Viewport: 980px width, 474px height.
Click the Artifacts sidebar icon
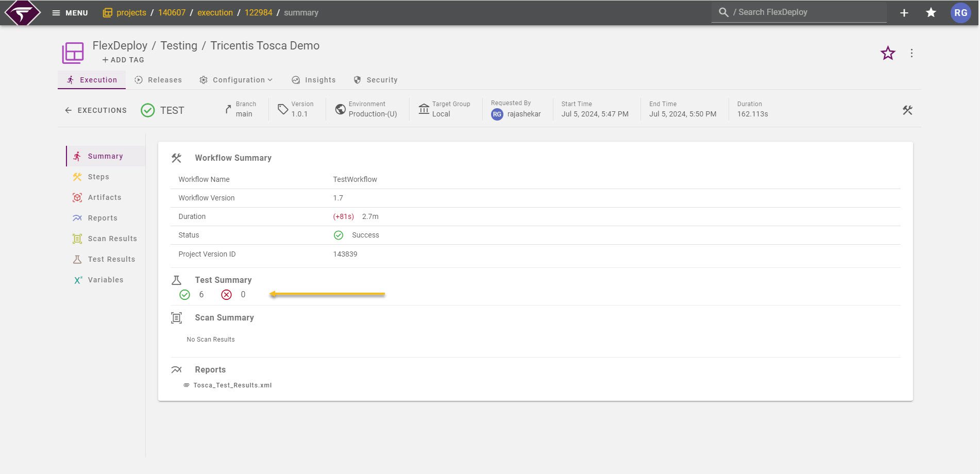[x=77, y=197]
